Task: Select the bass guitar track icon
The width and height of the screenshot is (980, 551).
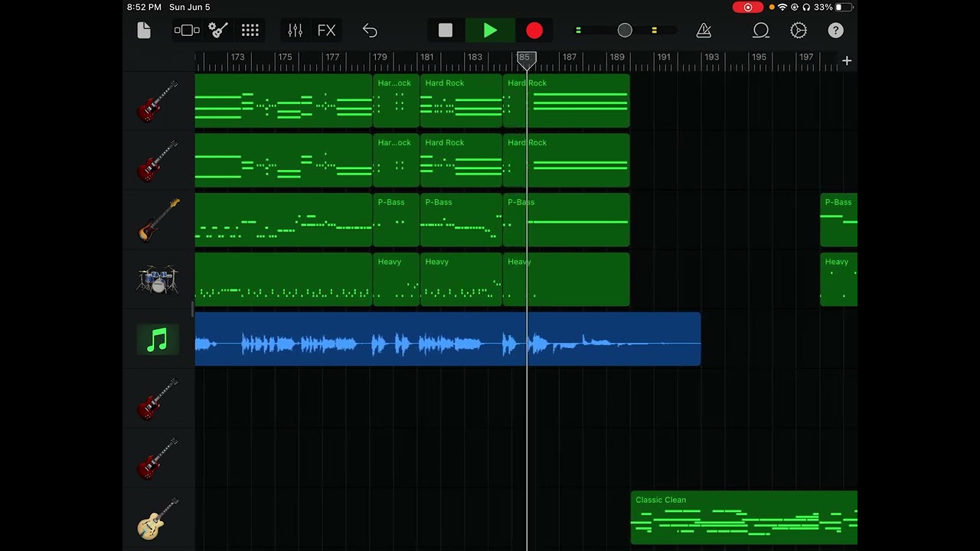Action: click(x=158, y=220)
